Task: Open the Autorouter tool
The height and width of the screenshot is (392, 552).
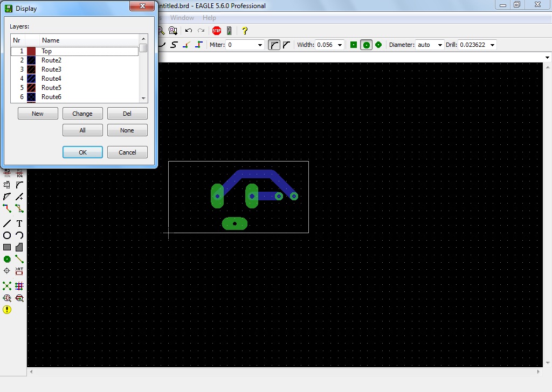Action: pyautogui.click(x=19, y=286)
